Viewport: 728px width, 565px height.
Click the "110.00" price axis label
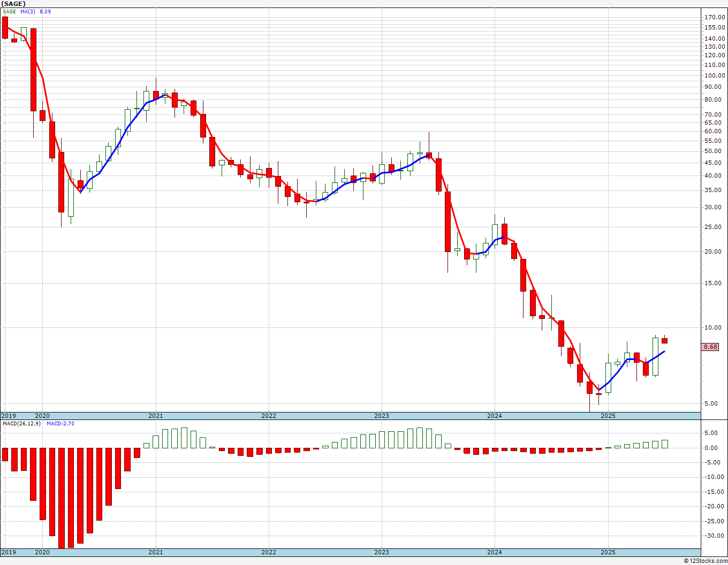715,65
